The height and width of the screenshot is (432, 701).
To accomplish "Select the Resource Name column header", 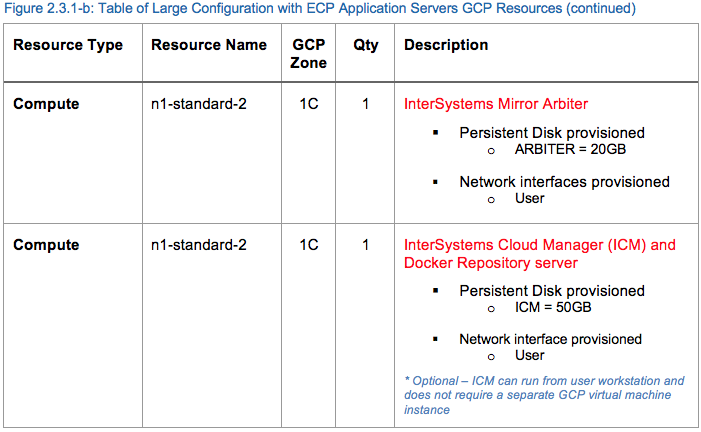I will 209,46.
